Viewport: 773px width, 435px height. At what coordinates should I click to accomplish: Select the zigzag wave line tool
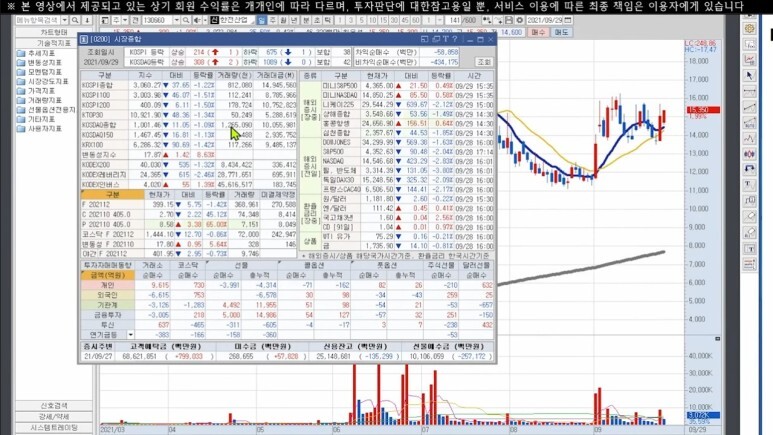pos(749,138)
